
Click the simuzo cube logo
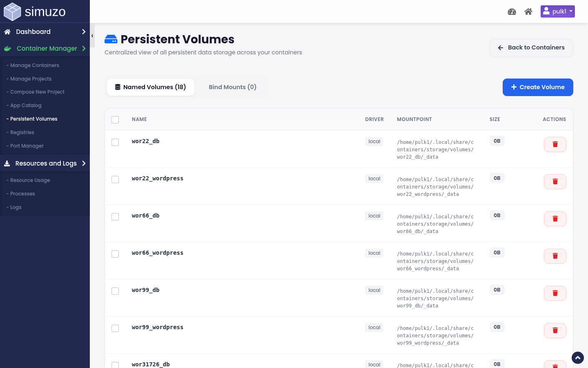[12, 11]
